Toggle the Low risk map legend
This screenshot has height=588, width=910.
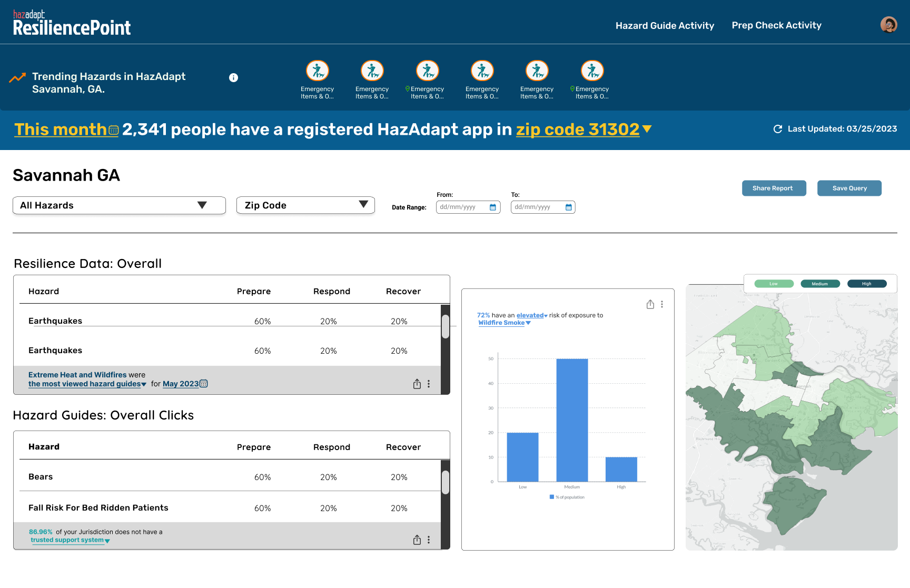click(x=774, y=284)
